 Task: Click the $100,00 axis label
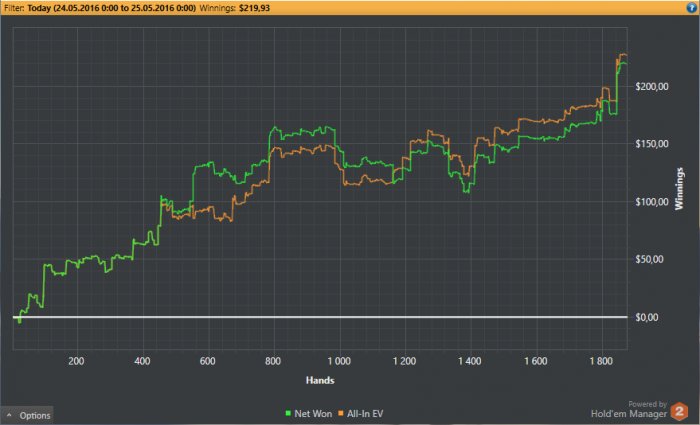pos(652,202)
